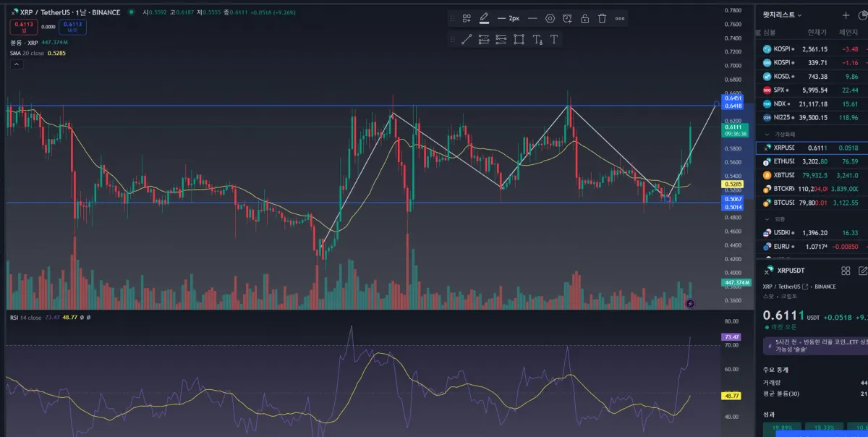868x437 pixels.
Task: Open grid layout icon in XRPUSDT details
Action: pyautogui.click(x=846, y=271)
